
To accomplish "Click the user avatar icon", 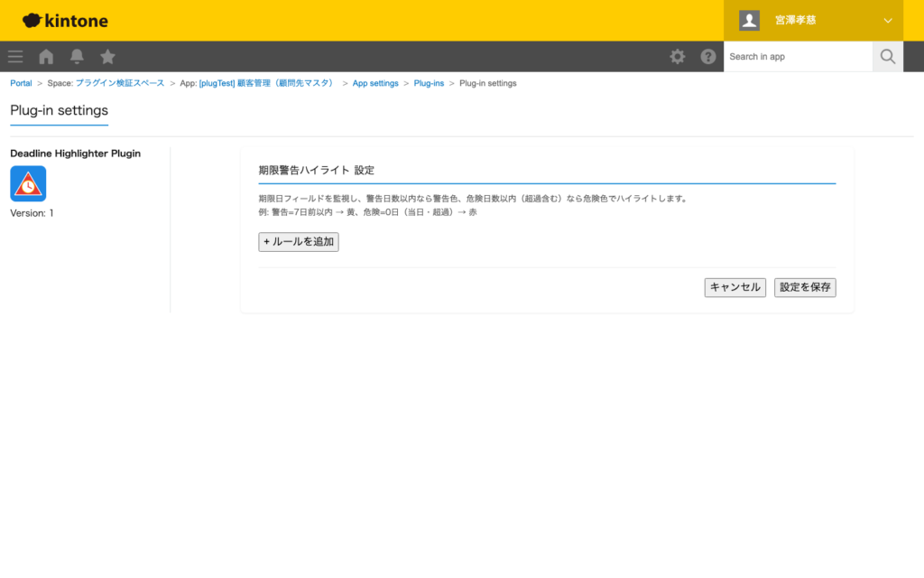I will (x=749, y=20).
